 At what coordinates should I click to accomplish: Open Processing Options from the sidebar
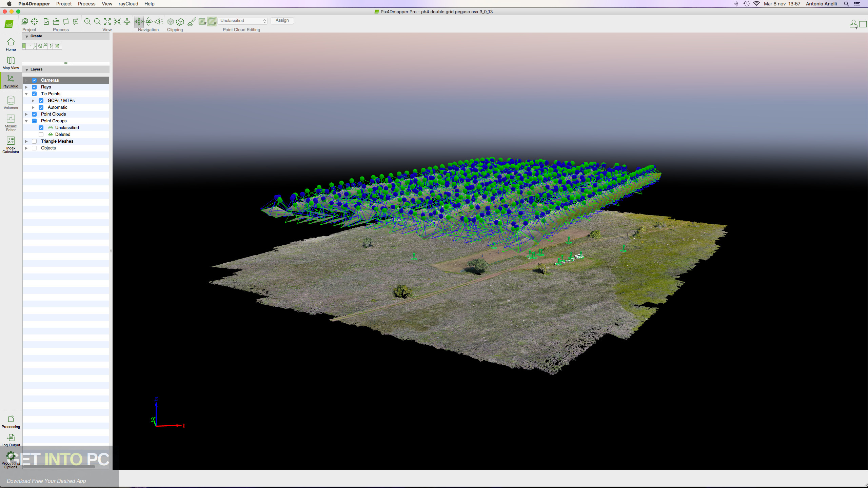click(x=11, y=460)
